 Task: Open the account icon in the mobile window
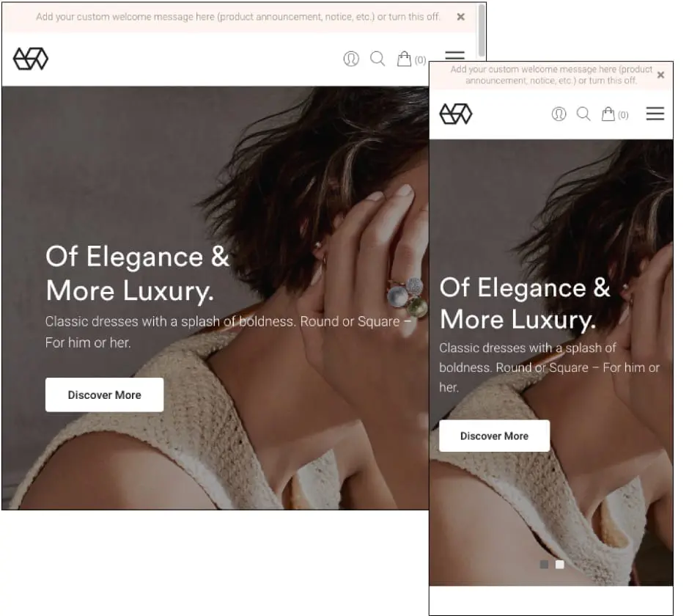point(559,114)
